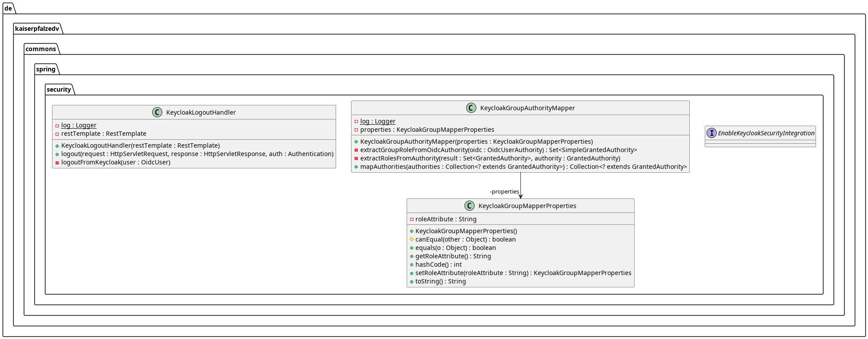
Task: Click the KeycloakLogoutHandler constructor line
Action: point(141,146)
